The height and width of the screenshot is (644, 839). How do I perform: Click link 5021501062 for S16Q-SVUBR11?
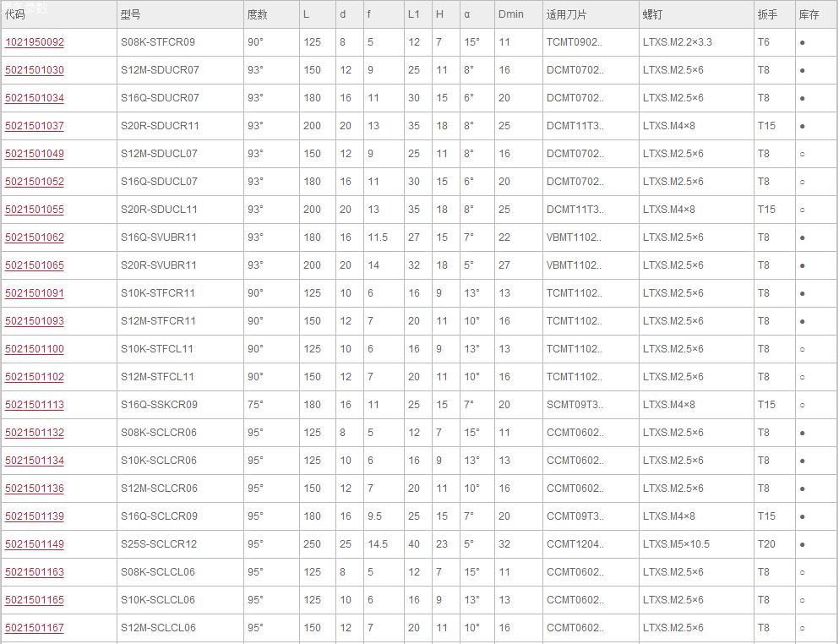(x=35, y=237)
